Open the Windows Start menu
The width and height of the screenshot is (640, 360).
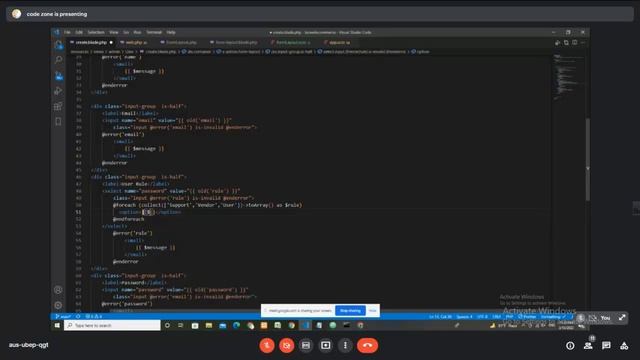57,325
